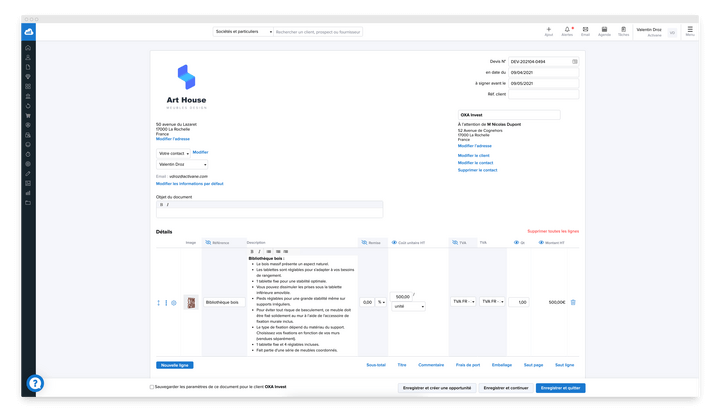This screenshot has height=412, width=720.
Task: Click Modifier l'adresse under La Rochelle sender address
Action: 173,139
